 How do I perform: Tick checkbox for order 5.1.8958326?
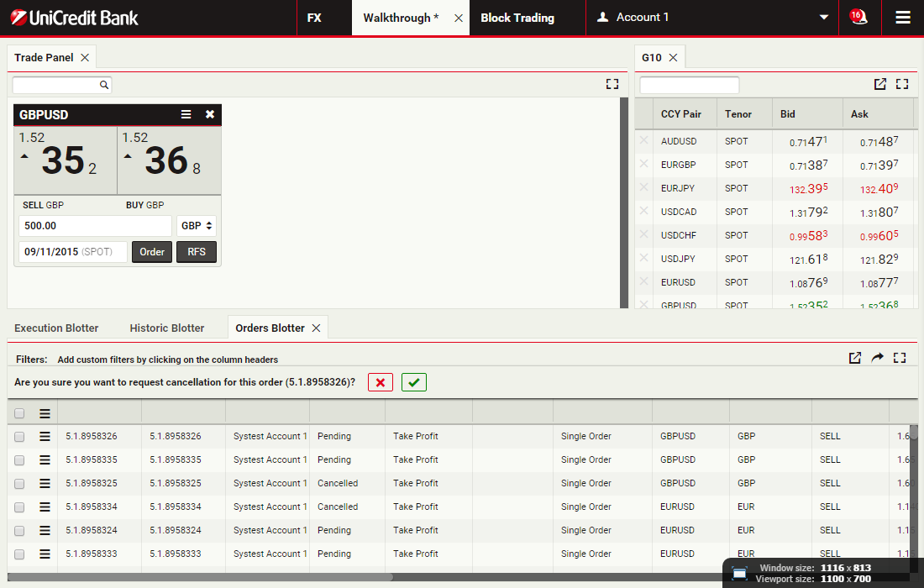tap(19, 436)
